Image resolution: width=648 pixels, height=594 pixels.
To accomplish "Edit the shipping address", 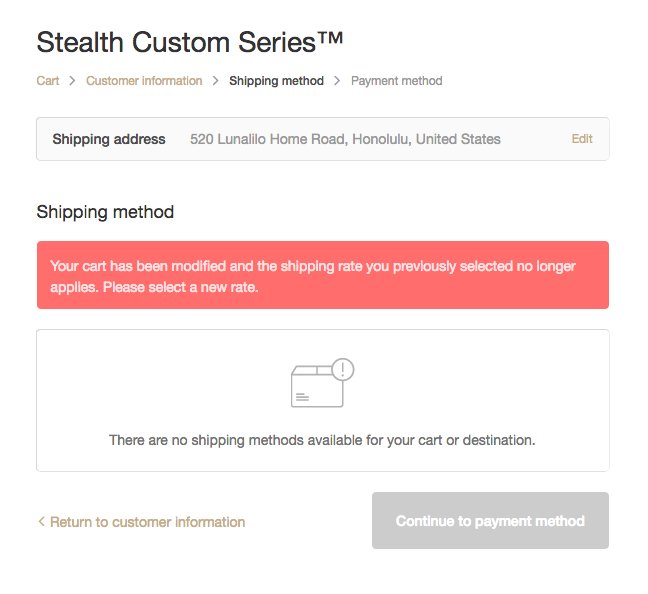I will 582,139.
